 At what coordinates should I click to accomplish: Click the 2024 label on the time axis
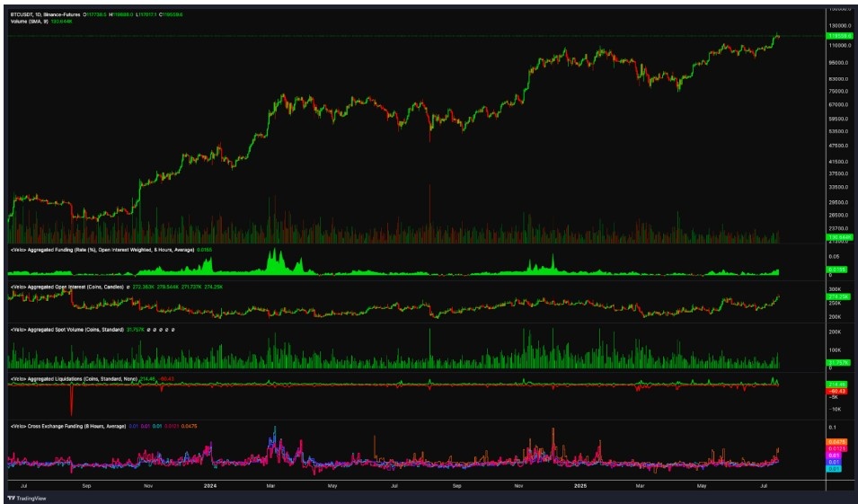[210, 486]
